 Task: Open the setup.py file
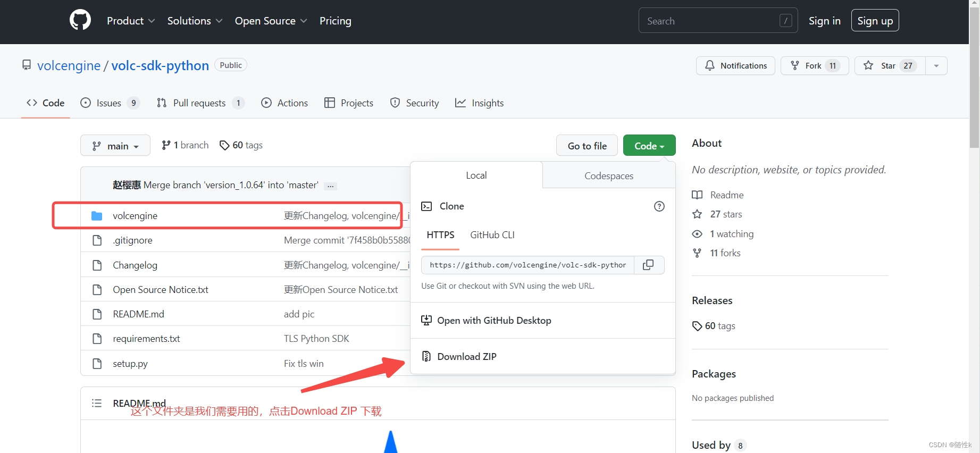(130, 363)
